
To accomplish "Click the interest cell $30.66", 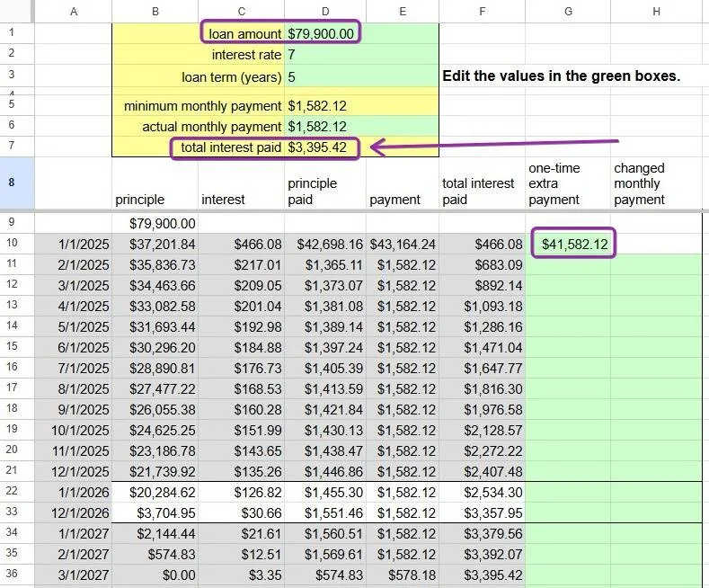I will coord(242,512).
